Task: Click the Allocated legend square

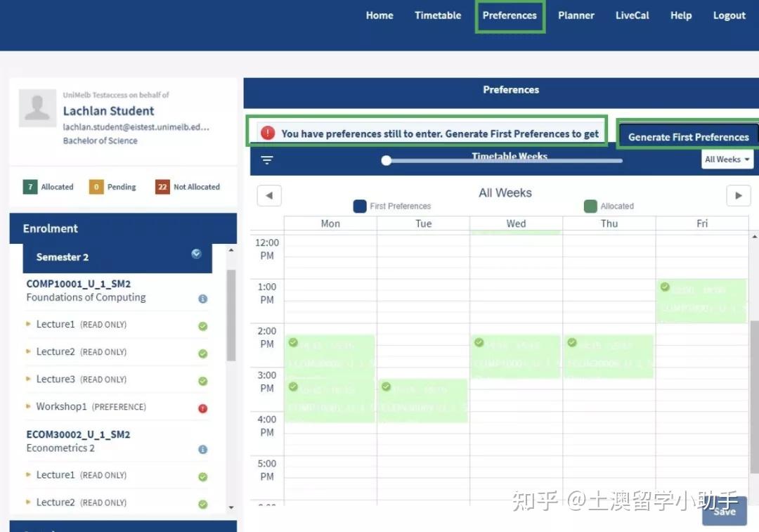Action: tap(590, 206)
